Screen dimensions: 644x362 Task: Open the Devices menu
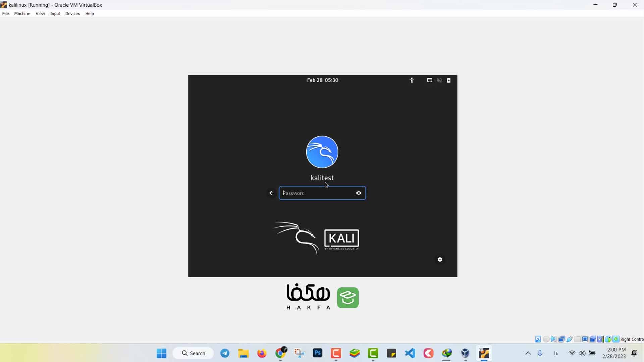pyautogui.click(x=72, y=14)
